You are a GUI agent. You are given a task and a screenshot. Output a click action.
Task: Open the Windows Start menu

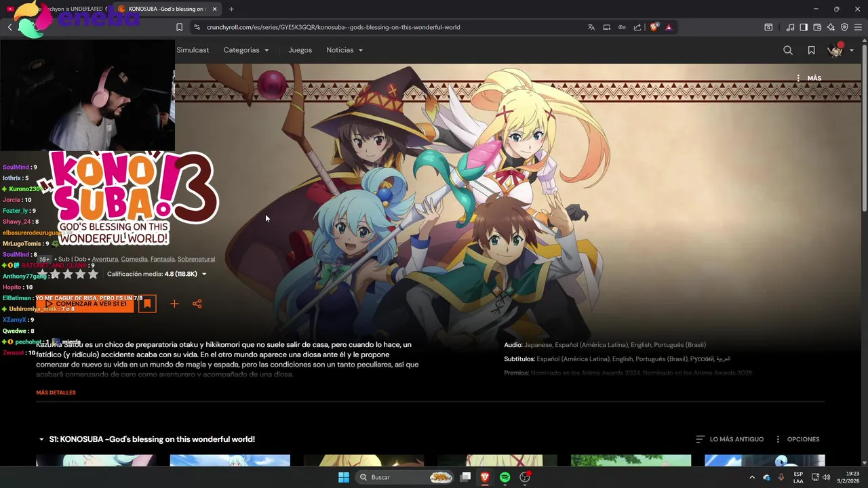344,477
